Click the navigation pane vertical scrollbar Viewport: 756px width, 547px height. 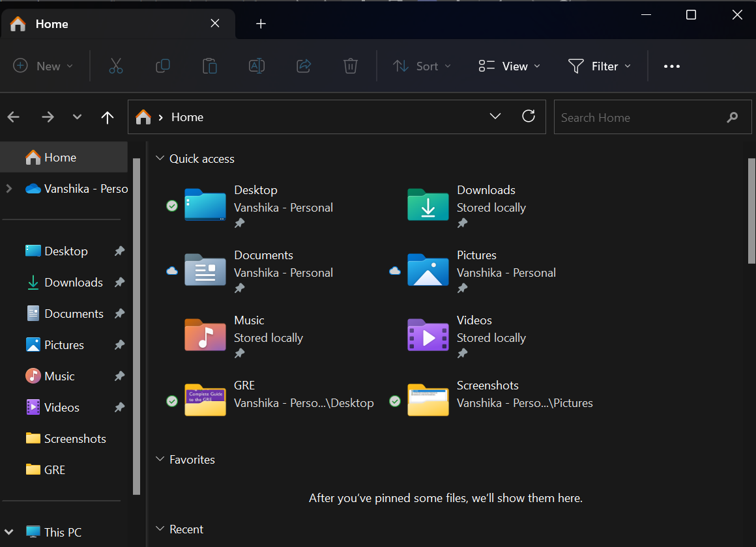tap(136, 326)
